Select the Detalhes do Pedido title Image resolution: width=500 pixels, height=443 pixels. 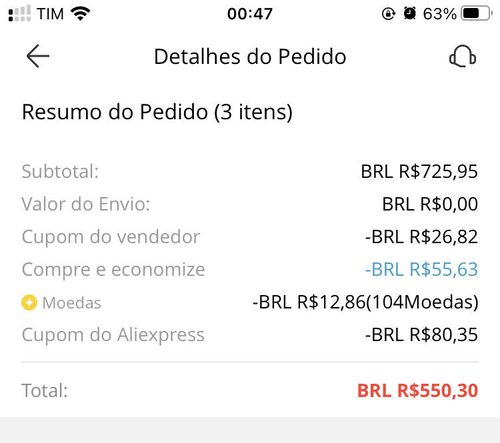[250, 56]
